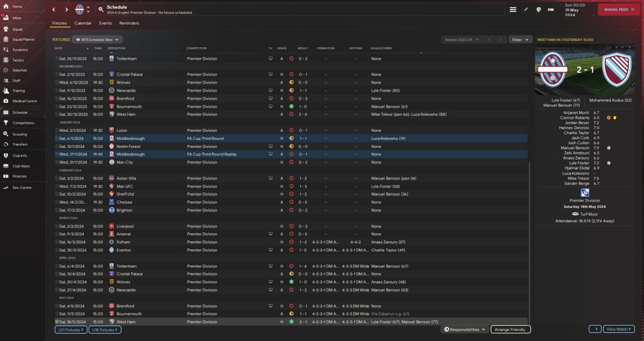This screenshot has height=341, width=644.
Task: Toggle circle next to Sat, 6/4/2024 fixture
Action: (x=57, y=266)
